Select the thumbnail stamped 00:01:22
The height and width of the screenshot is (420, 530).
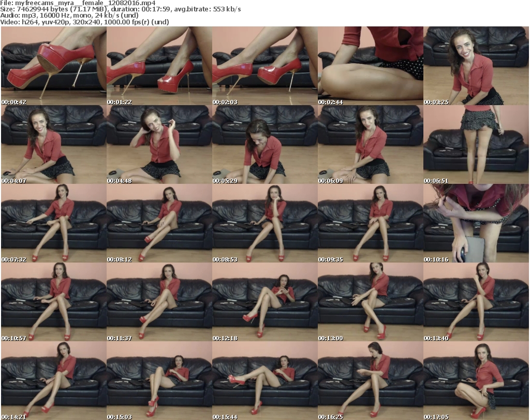(x=159, y=66)
